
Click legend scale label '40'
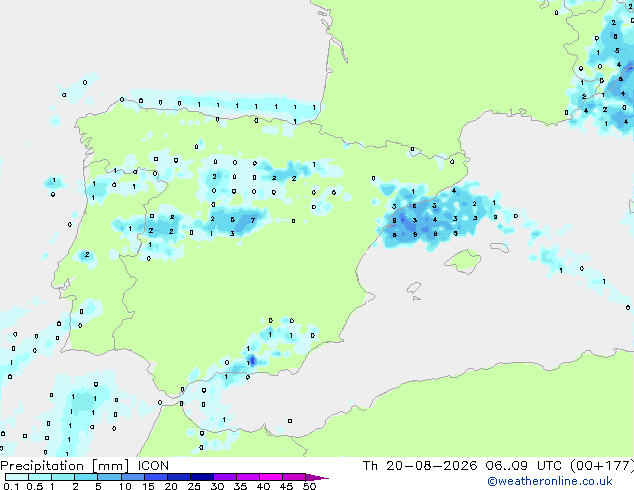click(x=263, y=486)
